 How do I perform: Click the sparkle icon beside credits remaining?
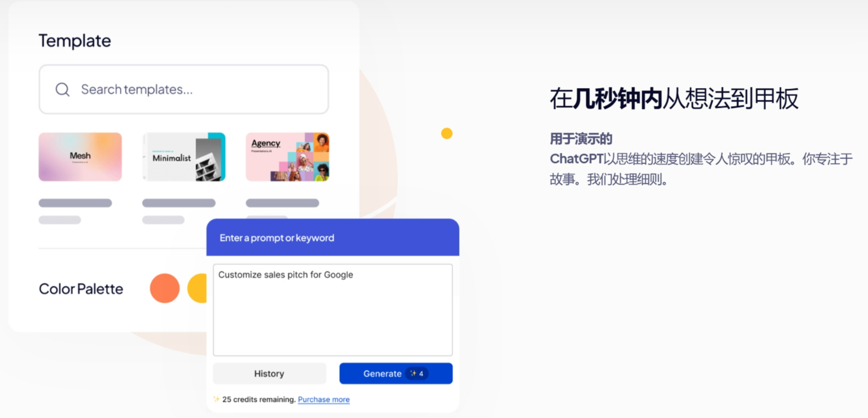pos(216,399)
